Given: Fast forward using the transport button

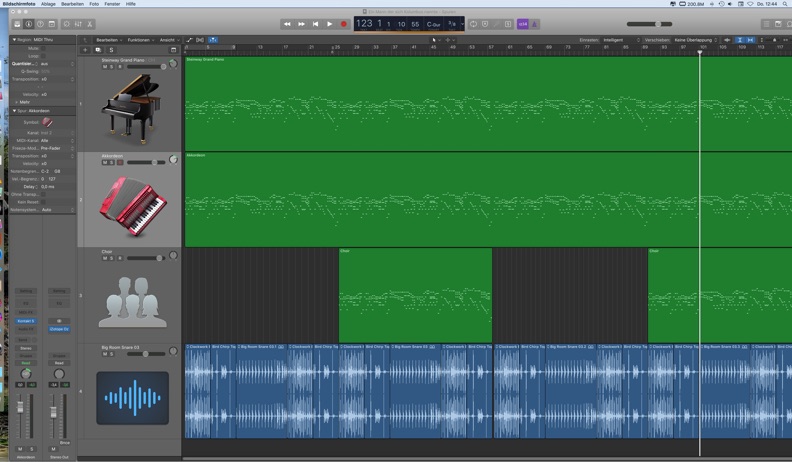Looking at the screenshot, I should coord(301,24).
